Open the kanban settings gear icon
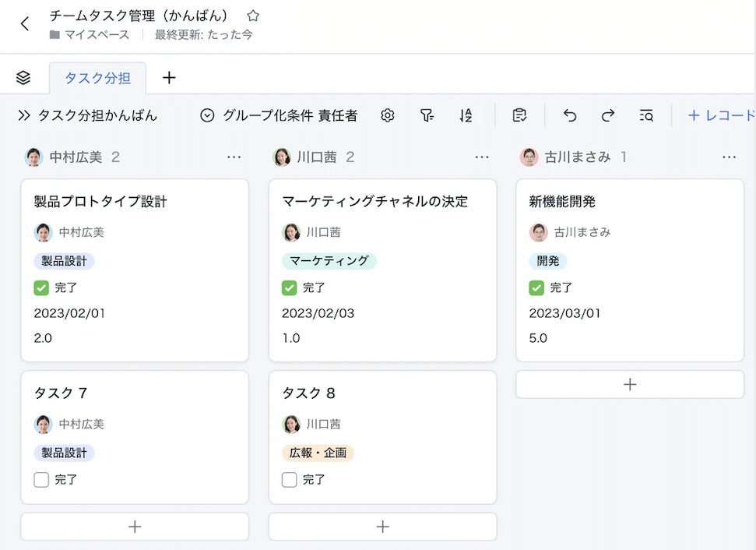Screen dimensions: 756x550 (388, 115)
